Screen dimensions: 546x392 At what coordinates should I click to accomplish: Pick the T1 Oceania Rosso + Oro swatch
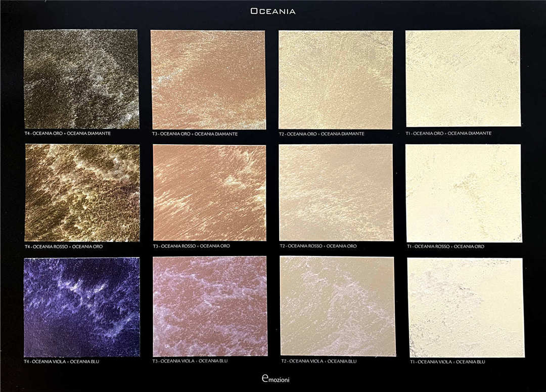pos(464,193)
